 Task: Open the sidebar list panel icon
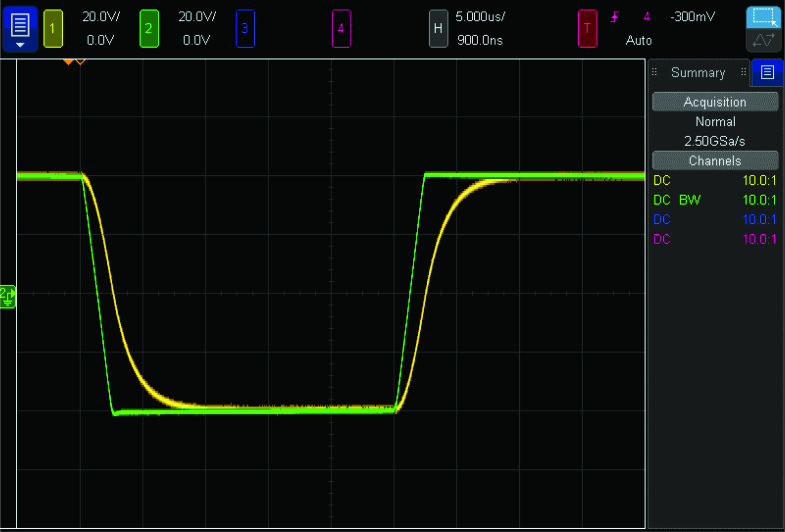(767, 72)
